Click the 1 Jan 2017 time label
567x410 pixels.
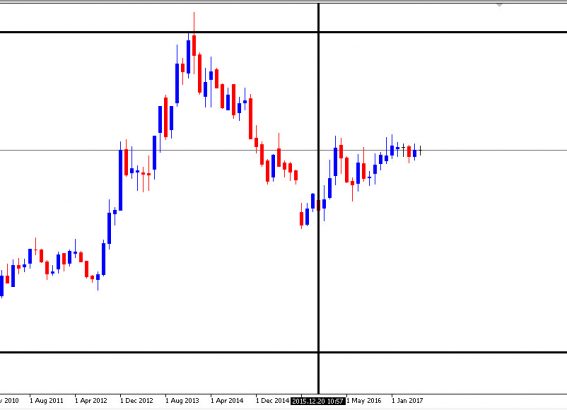coord(407,401)
